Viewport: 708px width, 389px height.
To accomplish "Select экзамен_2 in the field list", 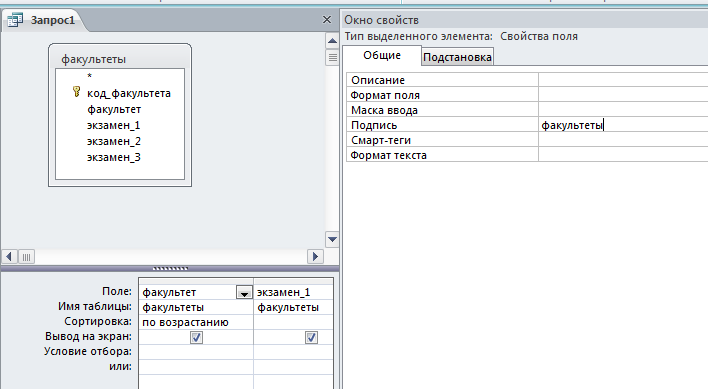I will pyautogui.click(x=114, y=141).
